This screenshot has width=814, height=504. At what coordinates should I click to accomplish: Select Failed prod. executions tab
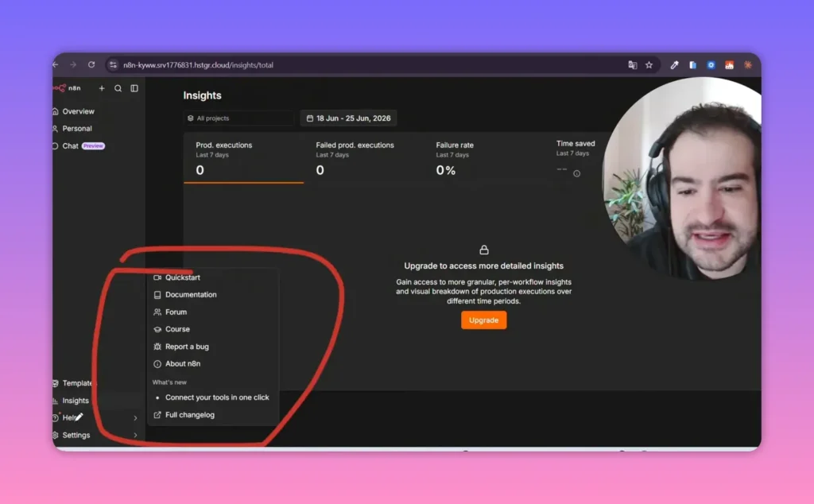coord(363,158)
